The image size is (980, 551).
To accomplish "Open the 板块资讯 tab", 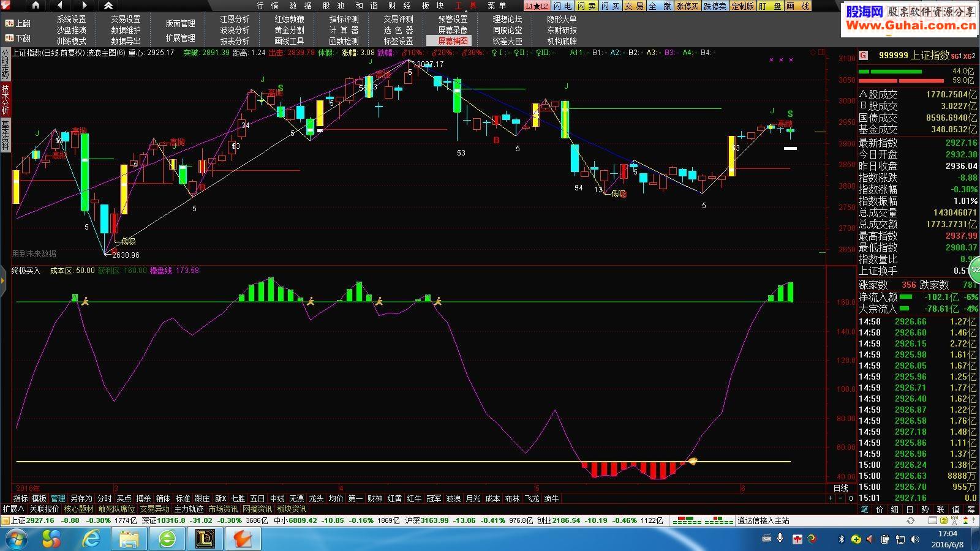I will [292, 509].
